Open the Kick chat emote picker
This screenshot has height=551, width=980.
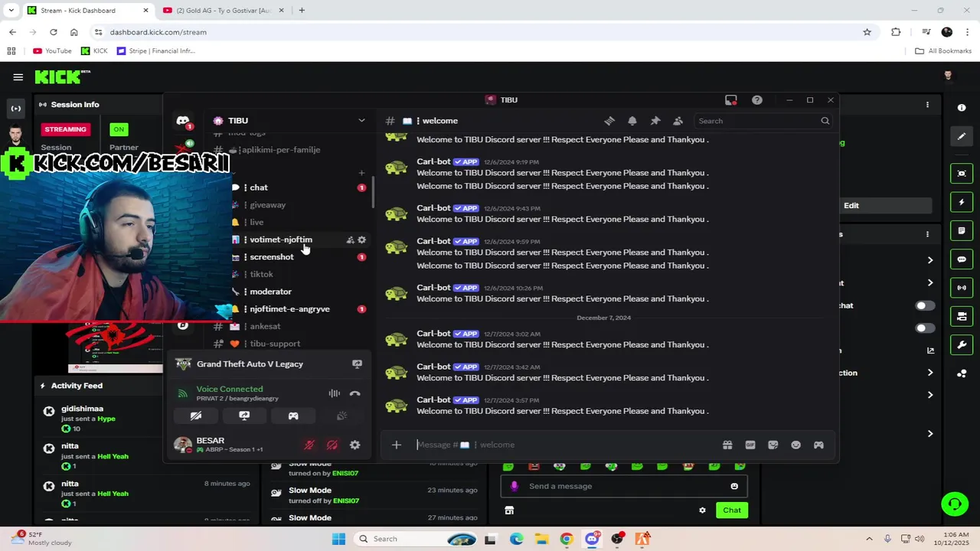pos(734,486)
